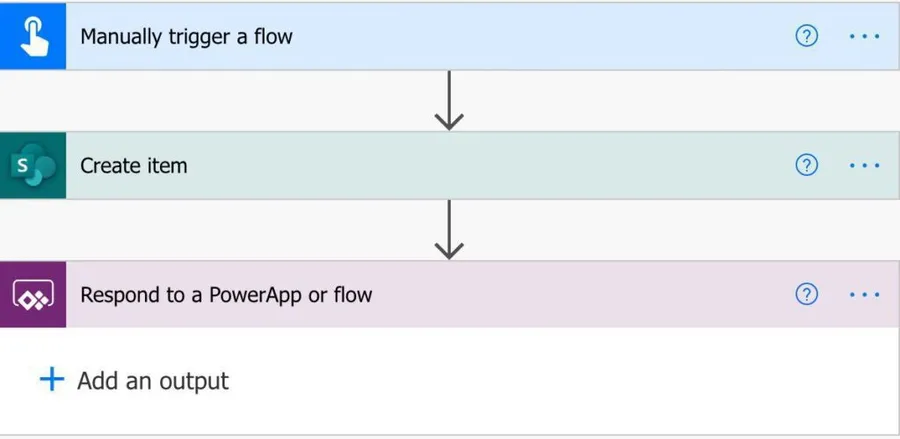The height and width of the screenshot is (439, 900).
Task: Click the purple PowerApps step icon
Action: pos(33,295)
